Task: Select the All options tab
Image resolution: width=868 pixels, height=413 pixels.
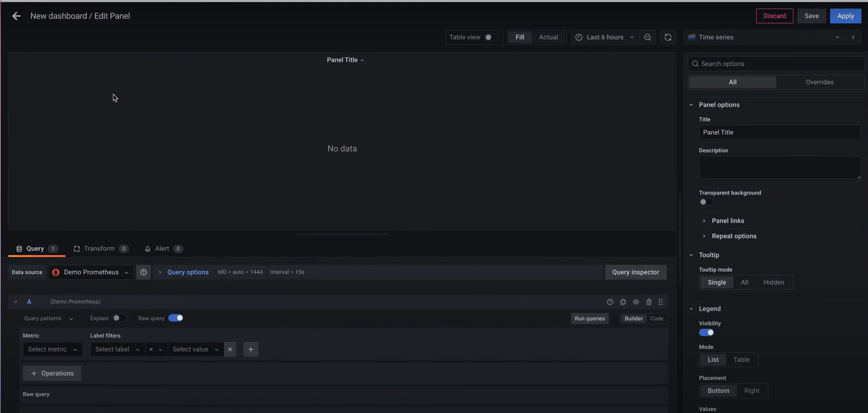Action: [732, 82]
